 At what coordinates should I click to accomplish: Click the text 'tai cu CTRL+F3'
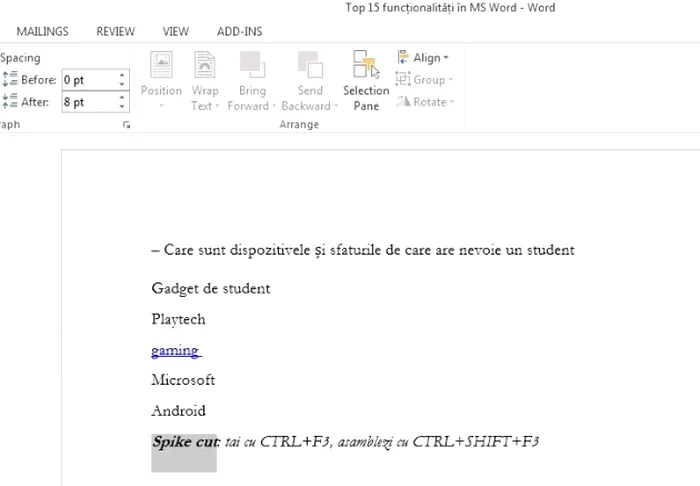pyautogui.click(x=278, y=442)
